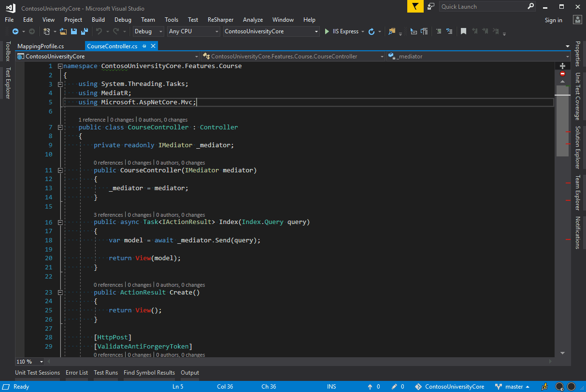Click the Quick Launch magnifier icon
The image size is (586, 392).
pos(530,6)
